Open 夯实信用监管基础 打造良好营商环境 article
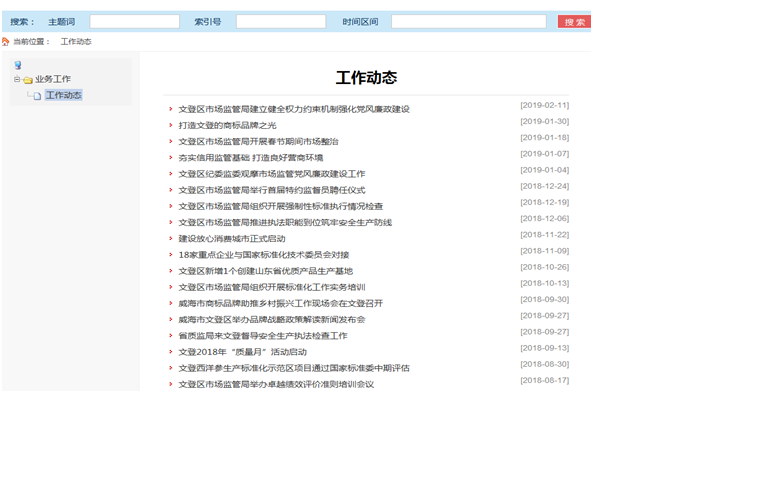This screenshot has width=771, height=493. (x=250, y=158)
